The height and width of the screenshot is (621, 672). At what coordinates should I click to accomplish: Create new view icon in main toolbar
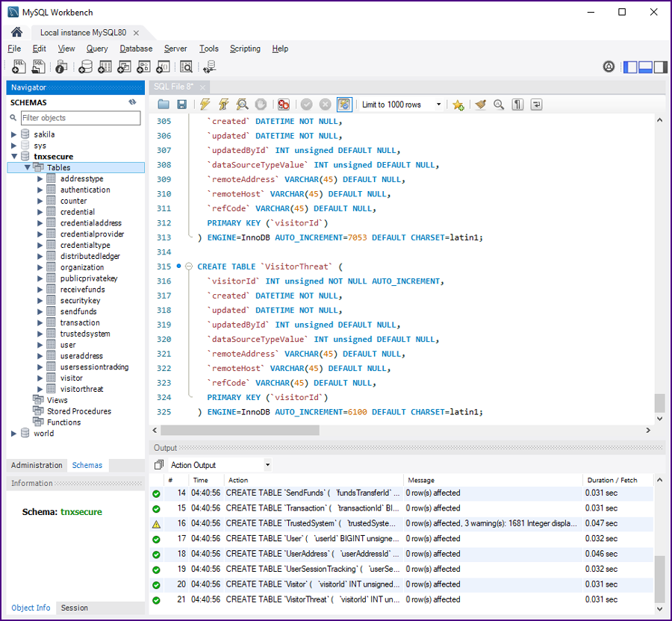pos(124,67)
